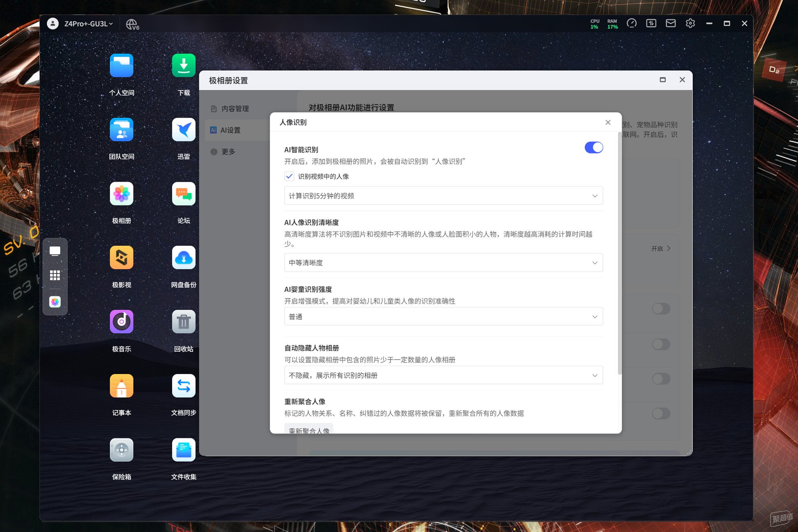The width and height of the screenshot is (798, 532).
Task: Expand the 普通 infant recognition strength dropdown
Action: click(x=443, y=317)
